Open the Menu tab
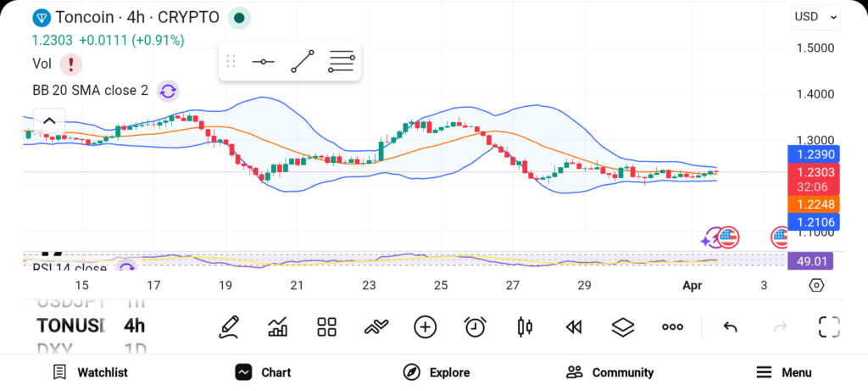 784,372
